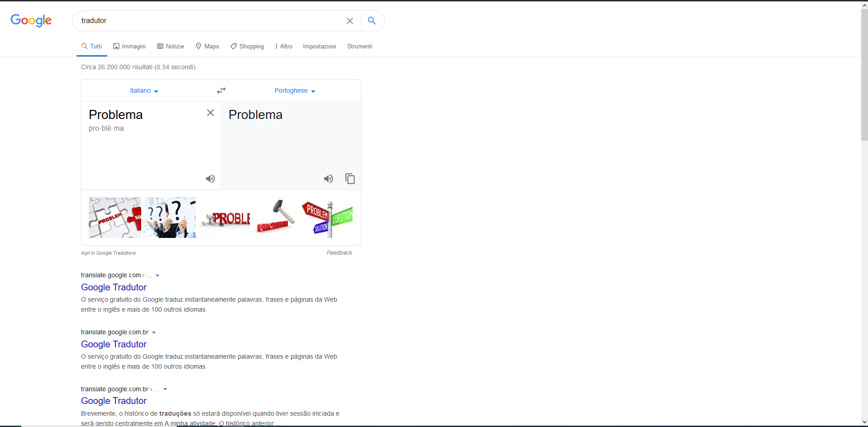Image resolution: width=868 pixels, height=427 pixels.
Task: Expand the Altro menu
Action: 284,46
